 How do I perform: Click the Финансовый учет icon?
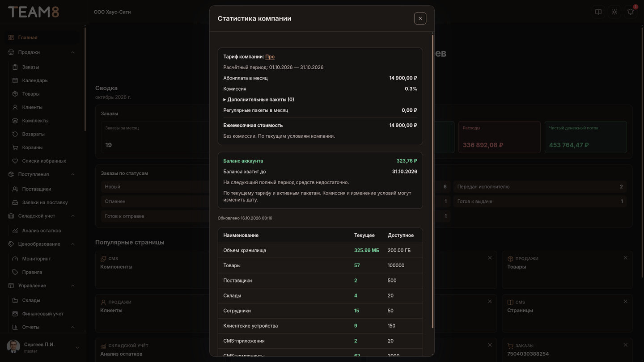click(x=15, y=314)
